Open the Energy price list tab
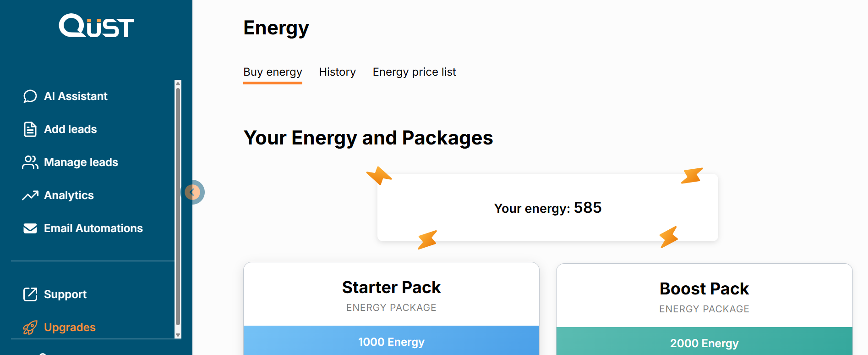 point(414,72)
